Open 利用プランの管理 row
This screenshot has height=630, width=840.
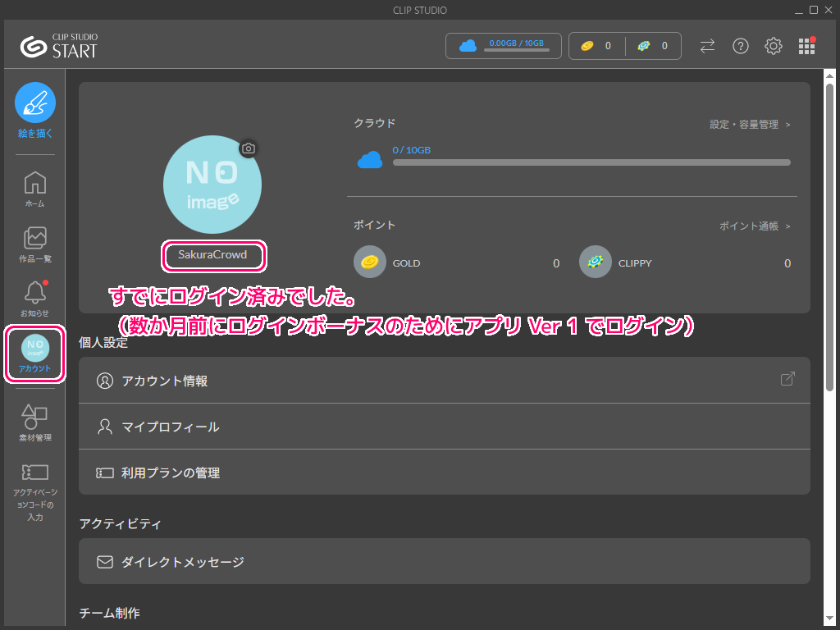click(x=444, y=472)
